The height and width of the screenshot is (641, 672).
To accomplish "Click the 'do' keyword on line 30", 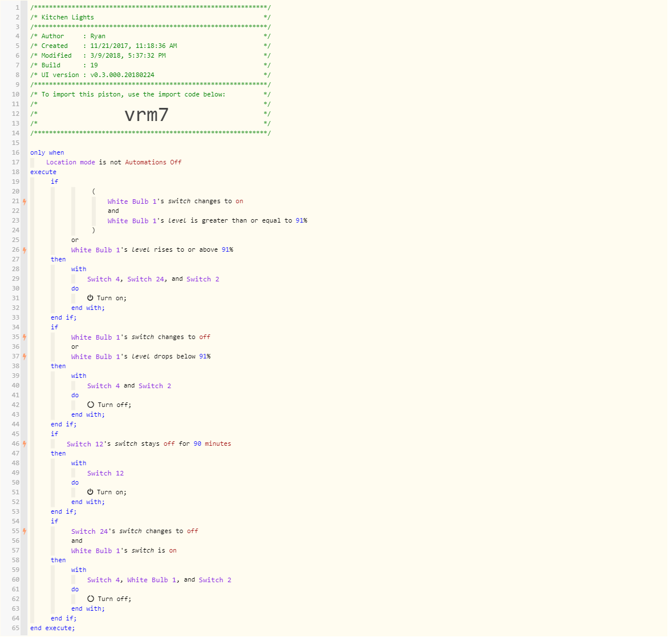I will point(75,289).
